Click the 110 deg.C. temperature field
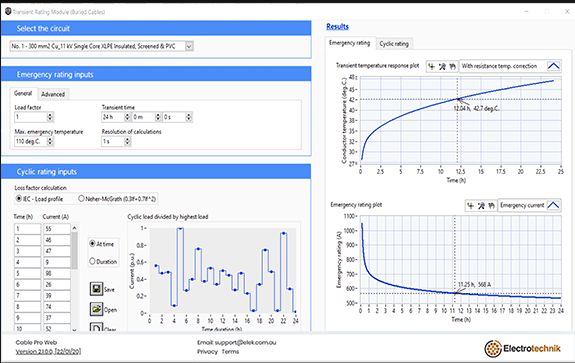The width and height of the screenshot is (575, 363). [x=30, y=142]
